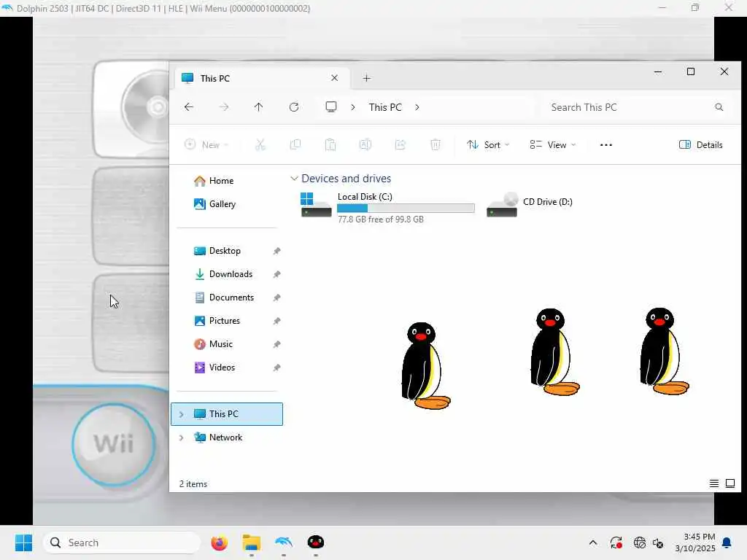This screenshot has width=747, height=560.
Task: Open the View dropdown
Action: 553,145
